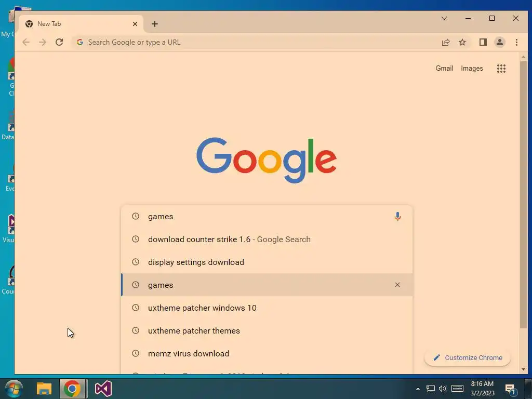Screen dimensions: 532x399
Task: Maximize the Chrome window
Action: tap(492, 18)
